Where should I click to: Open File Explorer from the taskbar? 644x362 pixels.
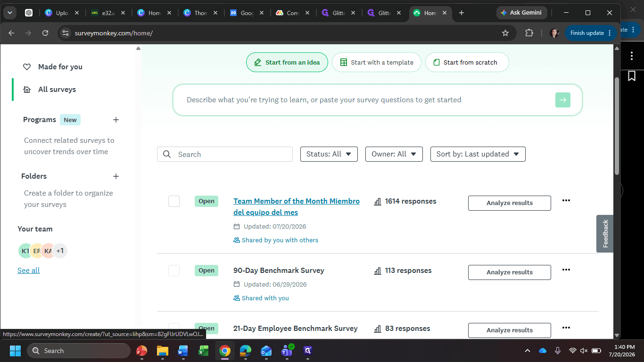click(x=162, y=351)
